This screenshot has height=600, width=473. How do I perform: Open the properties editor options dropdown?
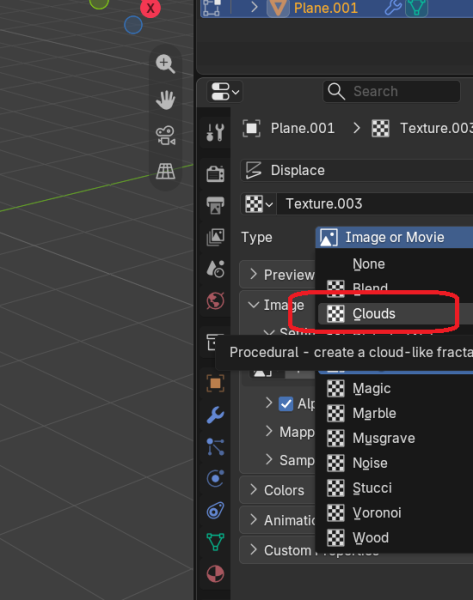coord(225,91)
